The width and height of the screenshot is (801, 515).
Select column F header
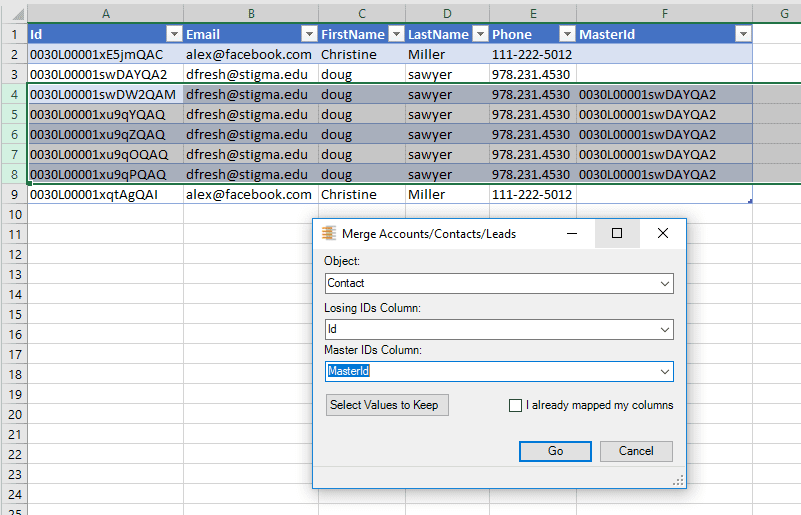click(x=664, y=14)
